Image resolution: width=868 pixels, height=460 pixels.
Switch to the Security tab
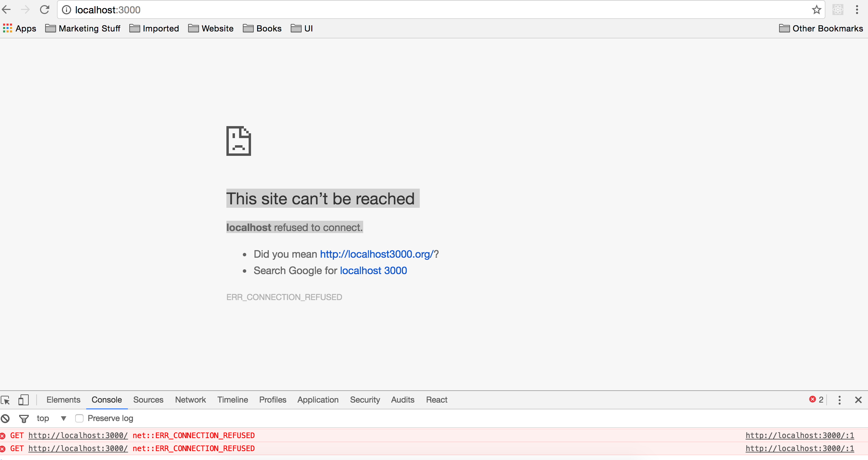coord(365,400)
